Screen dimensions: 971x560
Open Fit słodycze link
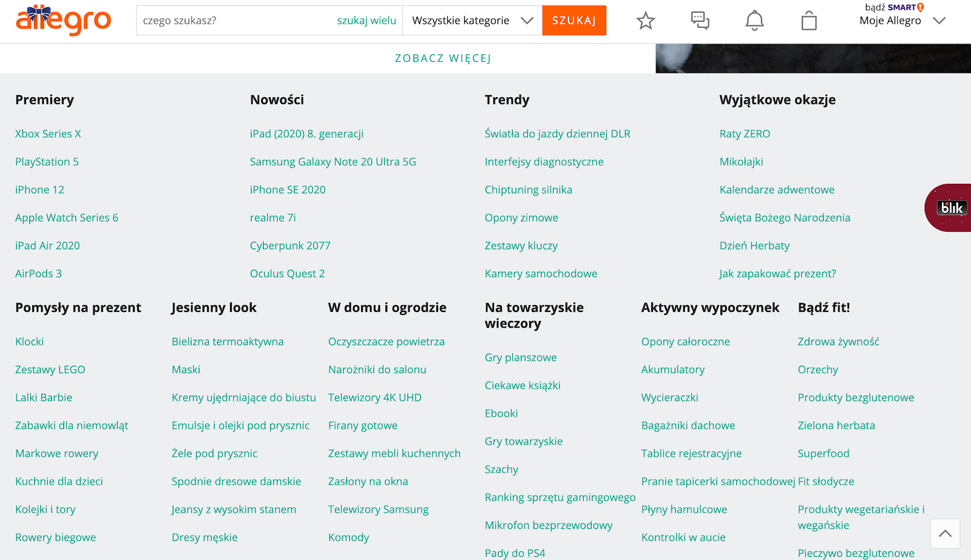[x=826, y=481]
